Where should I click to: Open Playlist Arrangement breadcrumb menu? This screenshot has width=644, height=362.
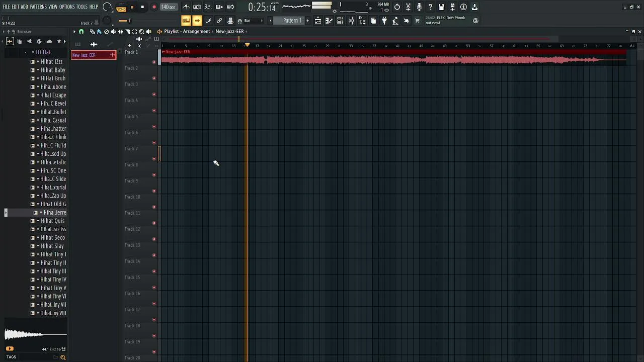pos(187,31)
